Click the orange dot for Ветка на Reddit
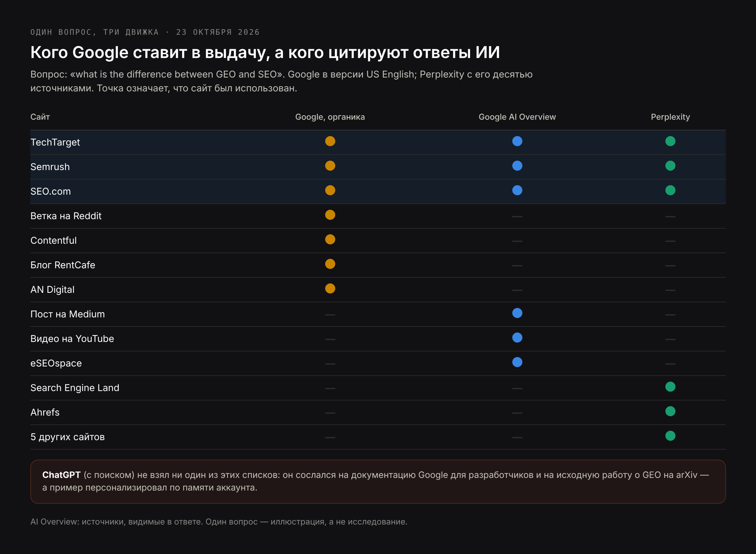Screen dimensions: 756x554 [x=330, y=215]
